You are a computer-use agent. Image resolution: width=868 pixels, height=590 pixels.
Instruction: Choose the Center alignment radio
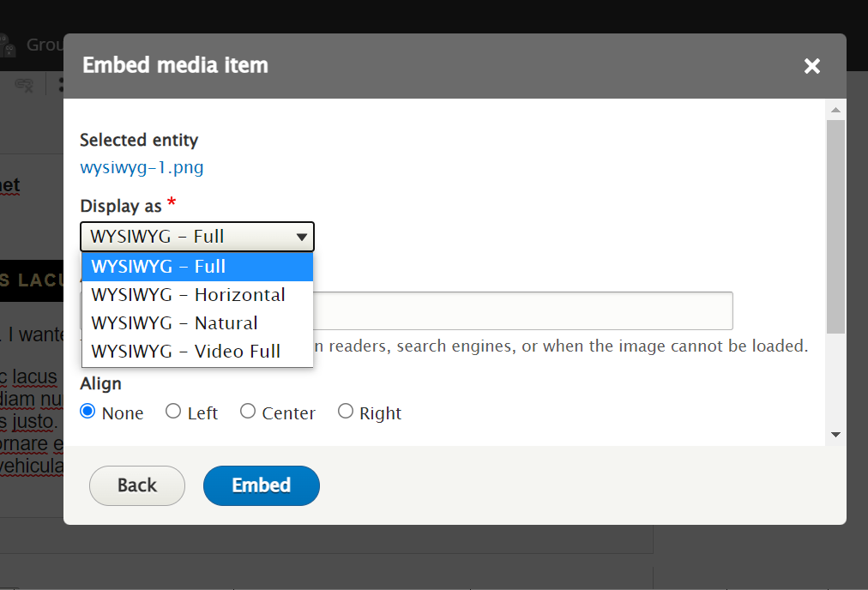pyautogui.click(x=248, y=412)
